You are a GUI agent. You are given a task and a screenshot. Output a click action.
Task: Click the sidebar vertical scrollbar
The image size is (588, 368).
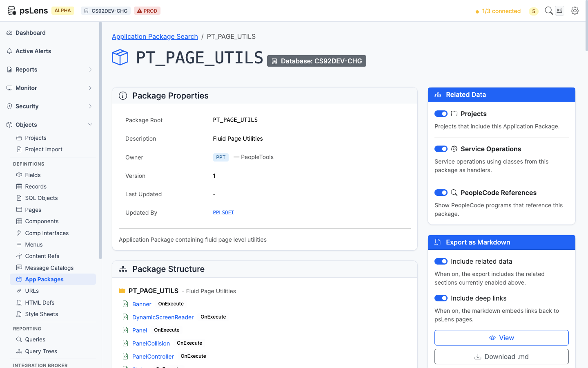(100, 140)
